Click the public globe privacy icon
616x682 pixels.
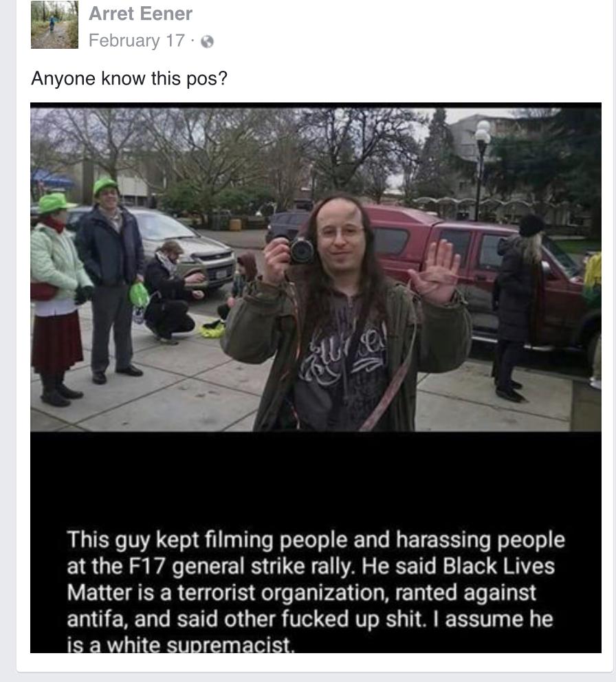[x=207, y=41]
